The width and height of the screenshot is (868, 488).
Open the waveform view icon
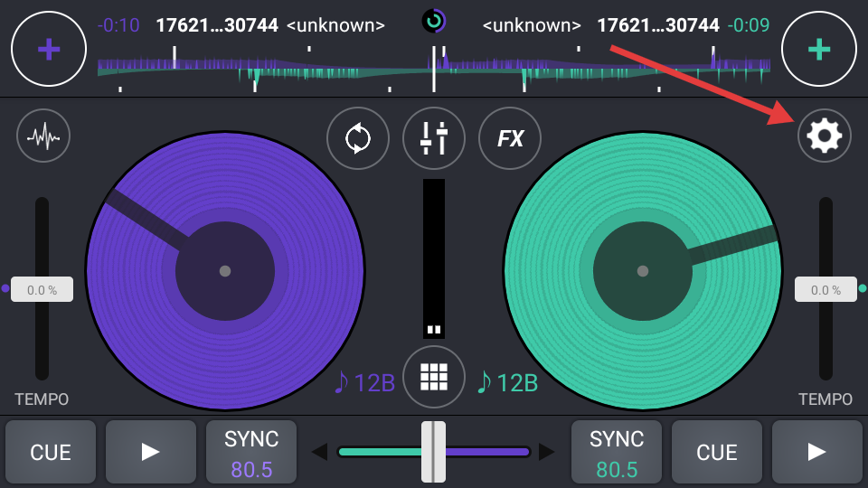coord(43,136)
